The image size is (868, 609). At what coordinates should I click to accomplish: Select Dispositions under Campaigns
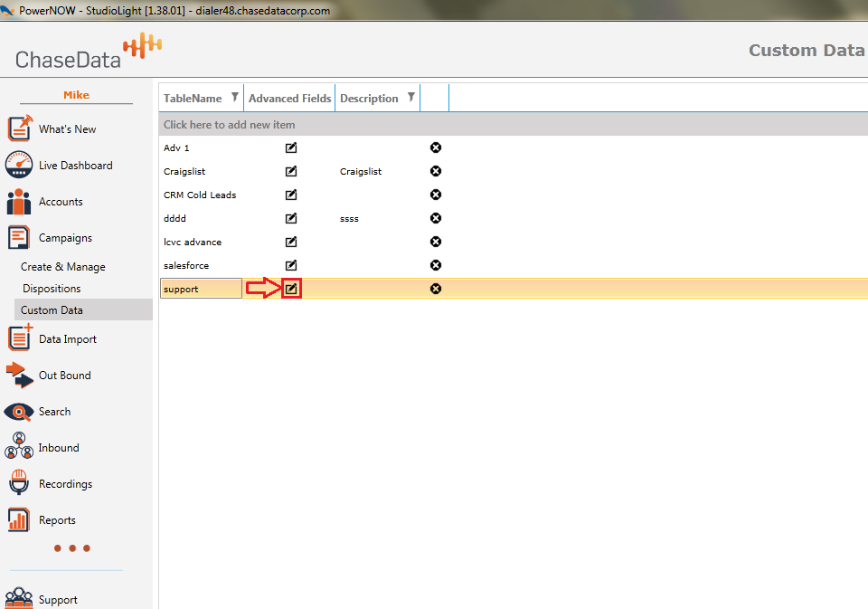(x=52, y=289)
